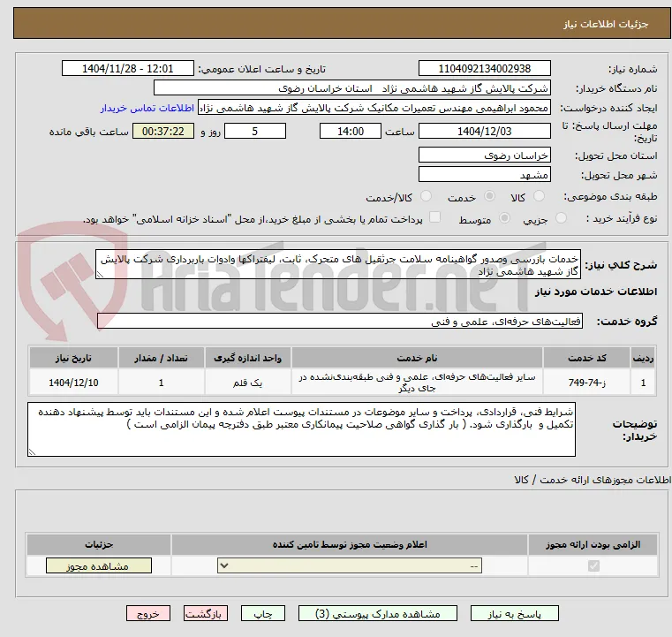The image size is (672, 637).
Task: Click the واحد اندازه گیری column header
Action: point(248,358)
